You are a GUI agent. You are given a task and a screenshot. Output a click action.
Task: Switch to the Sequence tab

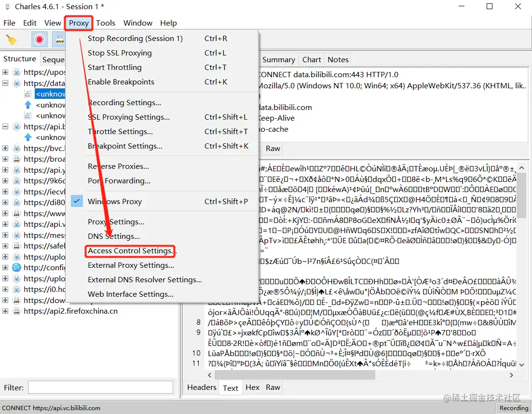point(53,59)
